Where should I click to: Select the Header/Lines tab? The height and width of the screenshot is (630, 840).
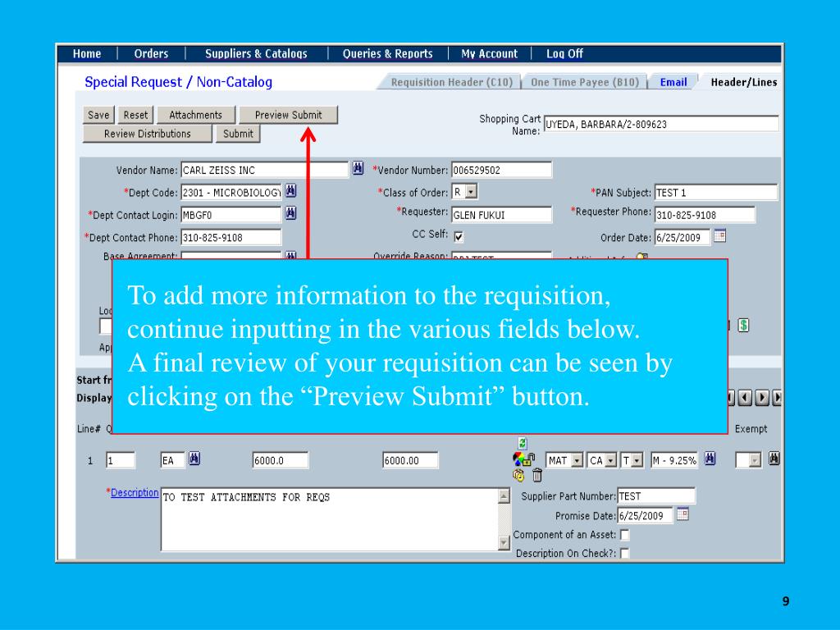[x=743, y=82]
